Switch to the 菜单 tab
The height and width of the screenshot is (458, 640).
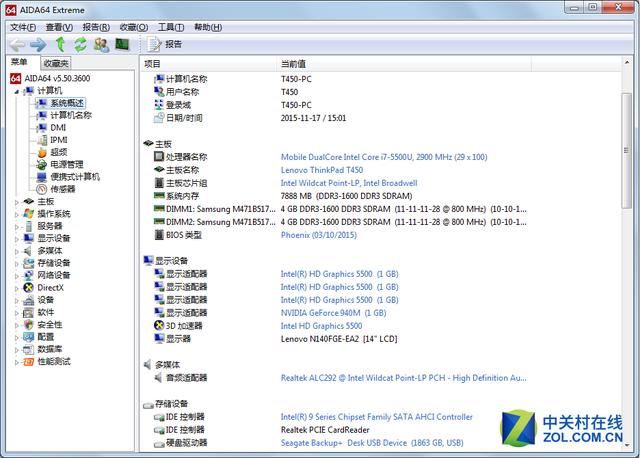coord(19,62)
